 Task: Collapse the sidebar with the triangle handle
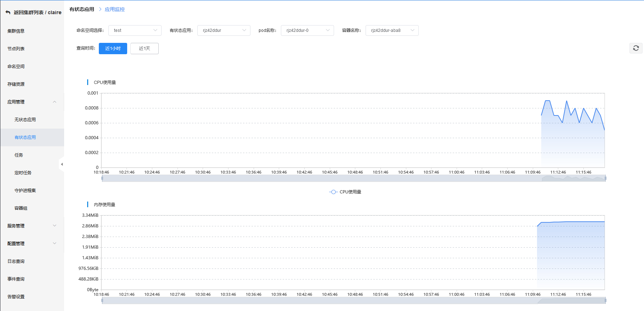pos(62,164)
